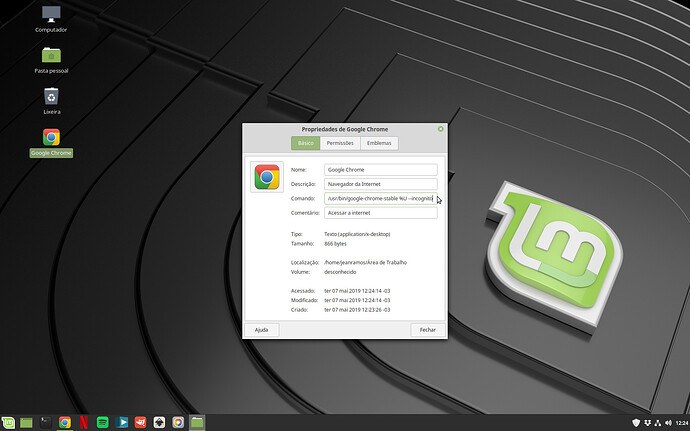
Task: Click the Acessado date value
Action: [357, 291]
